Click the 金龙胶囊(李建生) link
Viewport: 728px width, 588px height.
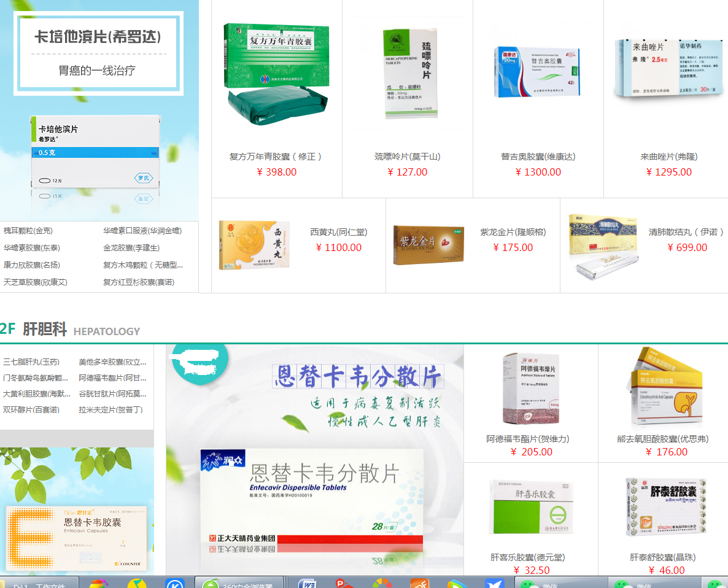(x=131, y=248)
